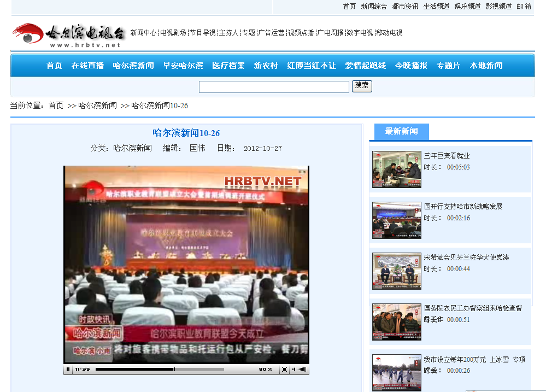The image size is (546, 392).
Task: Click the Harbin TV logo
Action: point(68,35)
